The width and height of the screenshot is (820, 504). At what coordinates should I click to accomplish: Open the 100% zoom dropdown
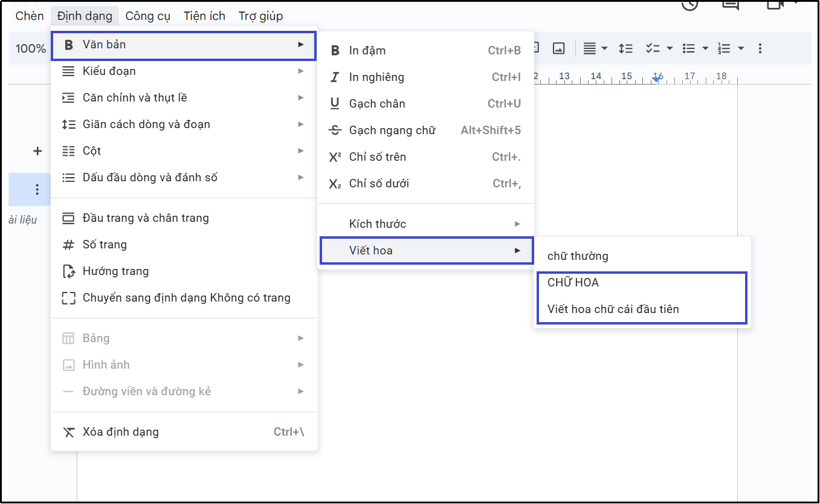[x=30, y=48]
